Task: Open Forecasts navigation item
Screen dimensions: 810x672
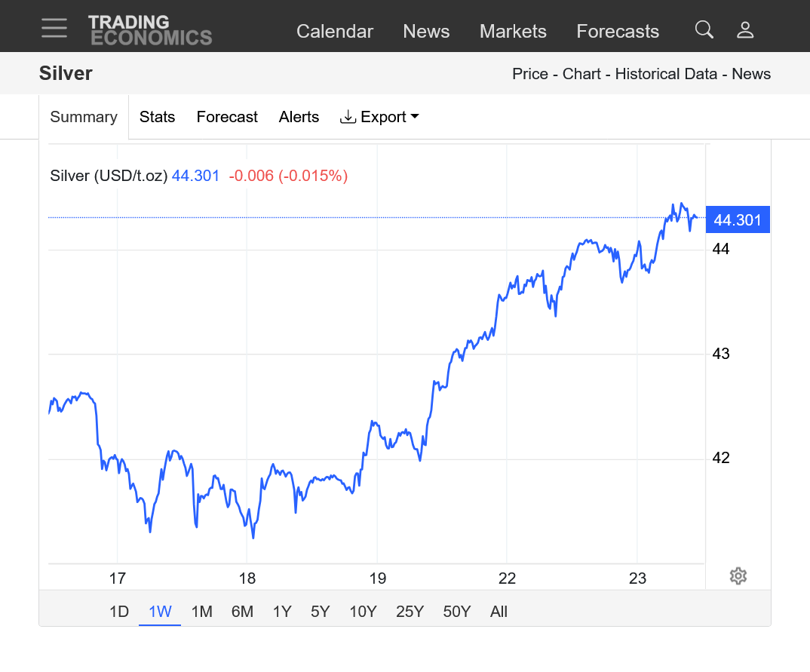Action: 618,32
